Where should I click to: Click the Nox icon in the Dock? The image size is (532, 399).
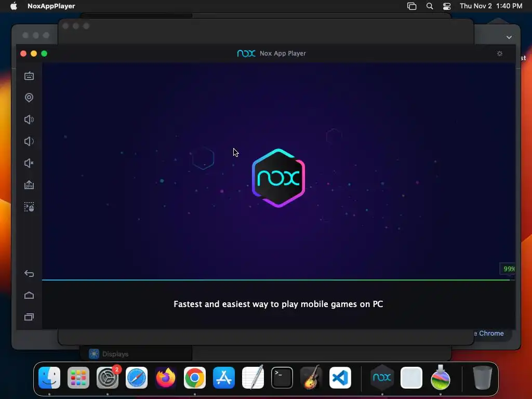[x=382, y=377]
